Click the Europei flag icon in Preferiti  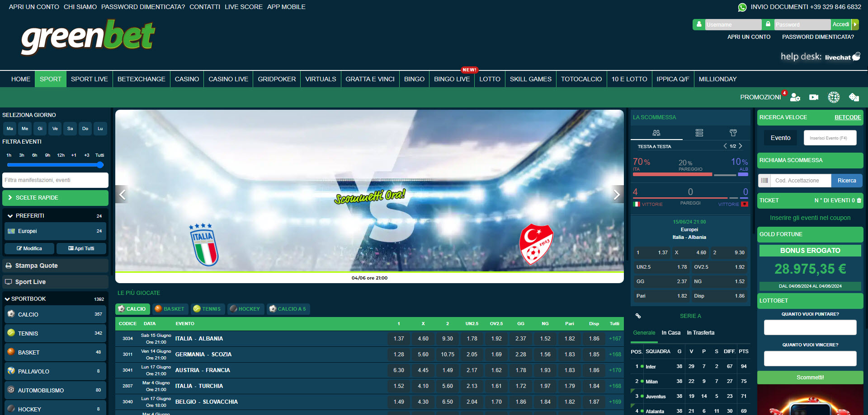pyautogui.click(x=11, y=231)
